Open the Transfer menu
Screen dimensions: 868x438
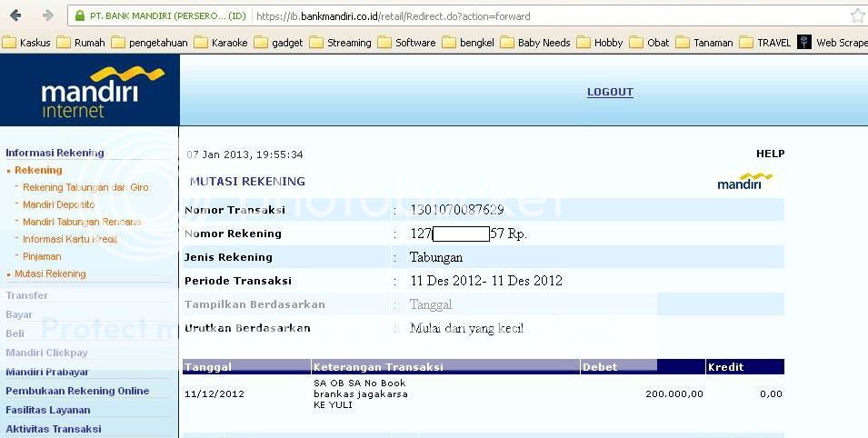(x=26, y=295)
